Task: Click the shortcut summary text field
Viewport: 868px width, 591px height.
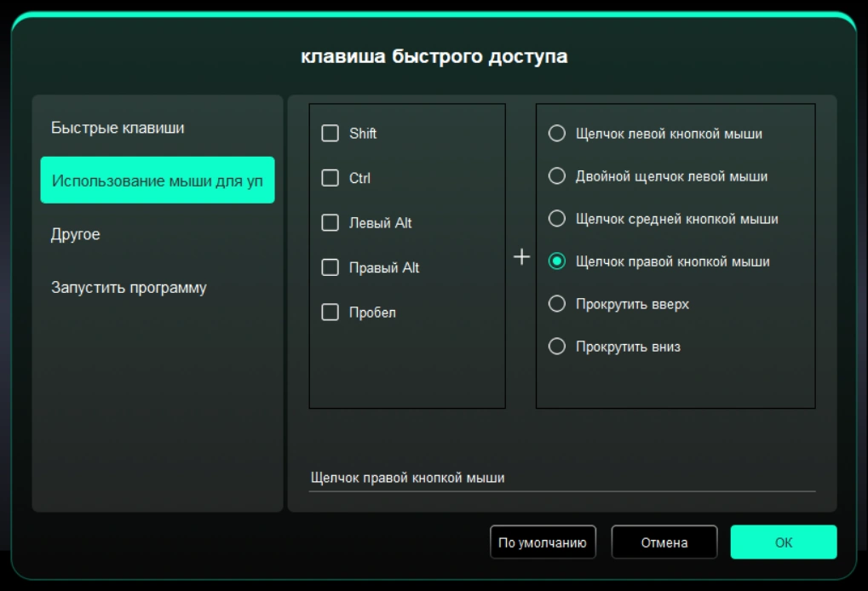Action: pyautogui.click(x=561, y=478)
